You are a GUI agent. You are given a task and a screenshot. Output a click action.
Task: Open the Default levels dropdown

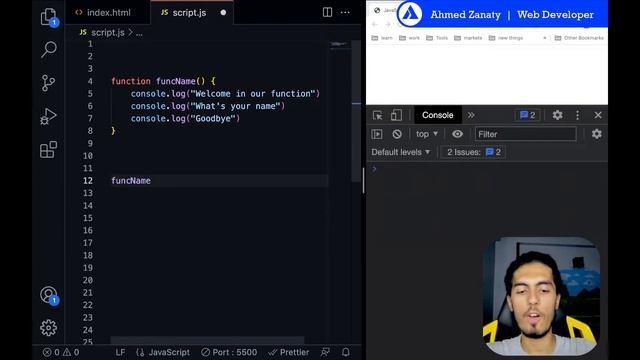click(x=400, y=152)
